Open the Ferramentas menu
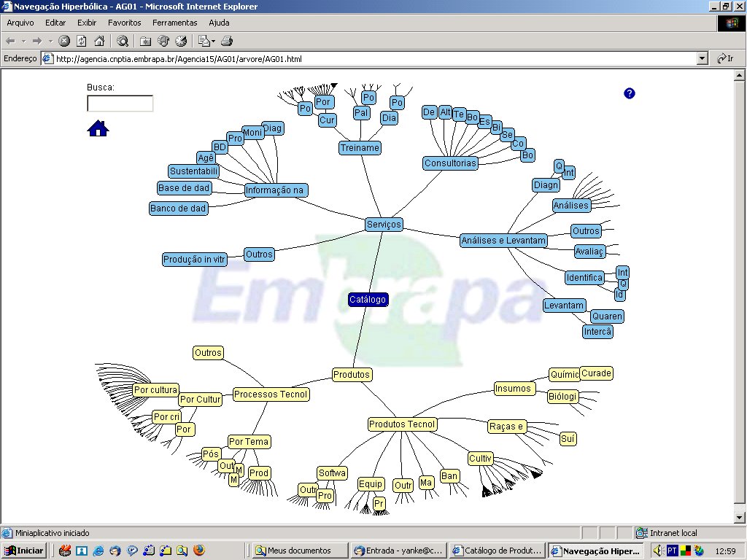This screenshot has width=747, height=560. point(175,23)
